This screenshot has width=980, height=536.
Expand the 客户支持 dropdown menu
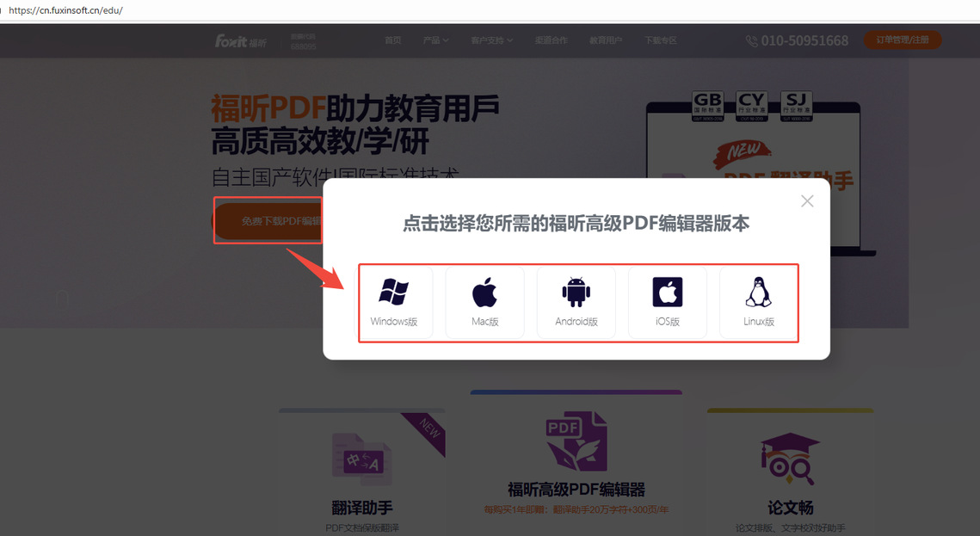(x=486, y=40)
